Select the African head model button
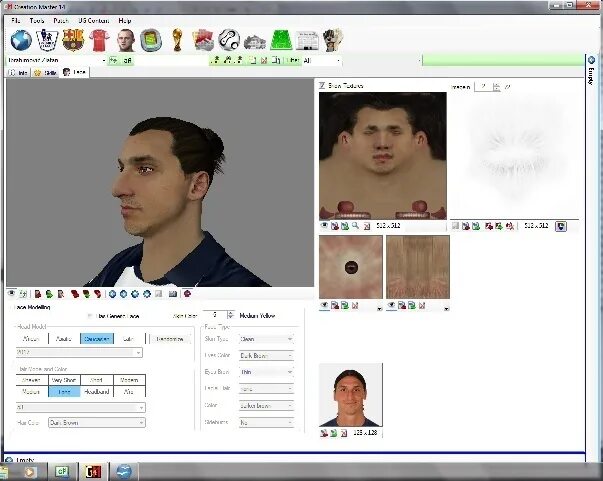The width and height of the screenshot is (603, 481). point(32,339)
